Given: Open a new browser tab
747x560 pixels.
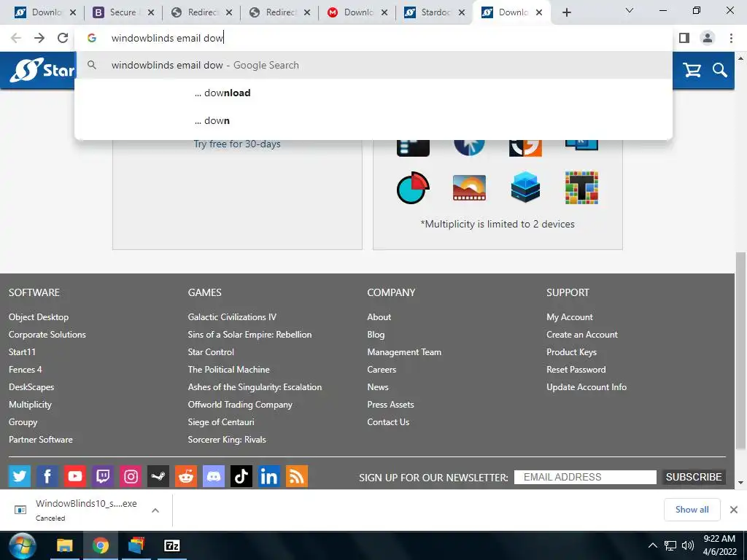Looking at the screenshot, I should pyautogui.click(x=566, y=12).
